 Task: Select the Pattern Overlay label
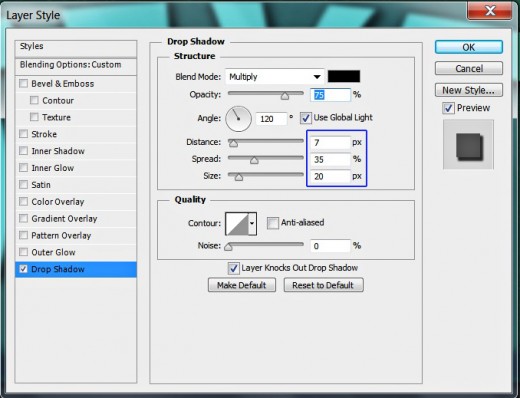pos(61,236)
